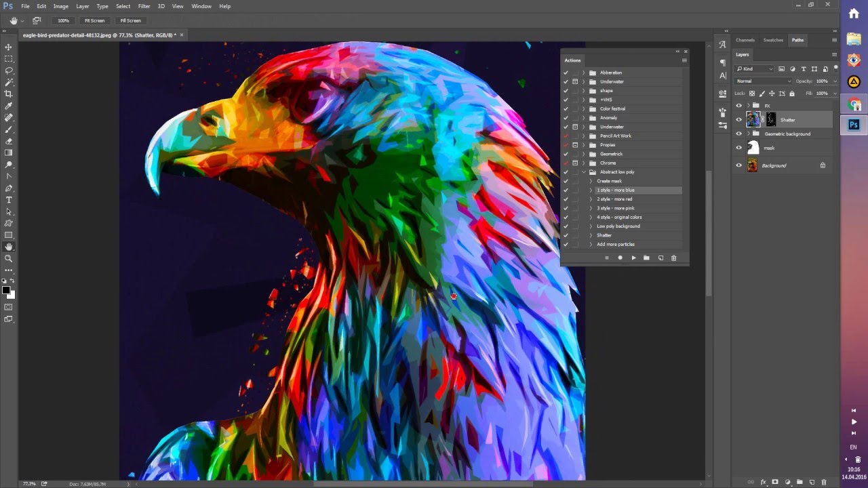Hide the Background layer
The image size is (868, 488).
point(739,165)
